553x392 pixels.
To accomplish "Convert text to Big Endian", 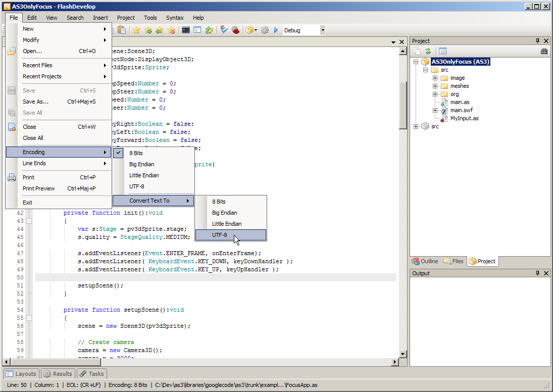I will (x=231, y=213).
